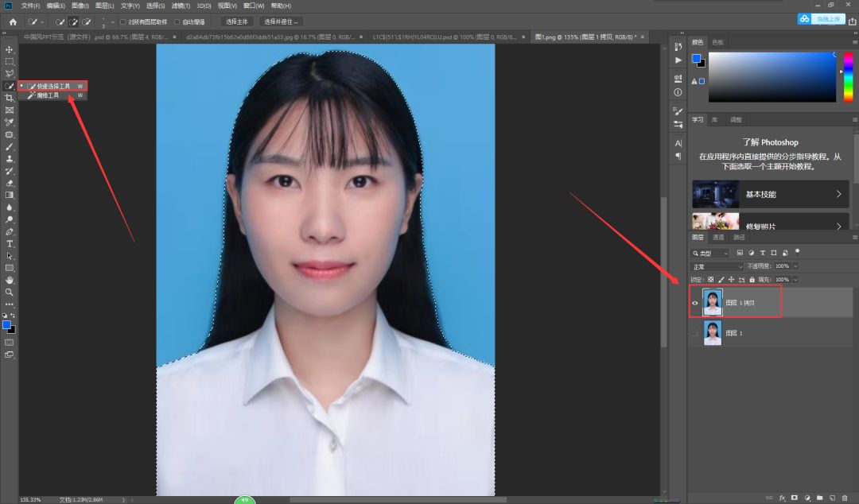Expand the opacity 不透明度 dropdown arrow
859x504 pixels.
pos(795,266)
